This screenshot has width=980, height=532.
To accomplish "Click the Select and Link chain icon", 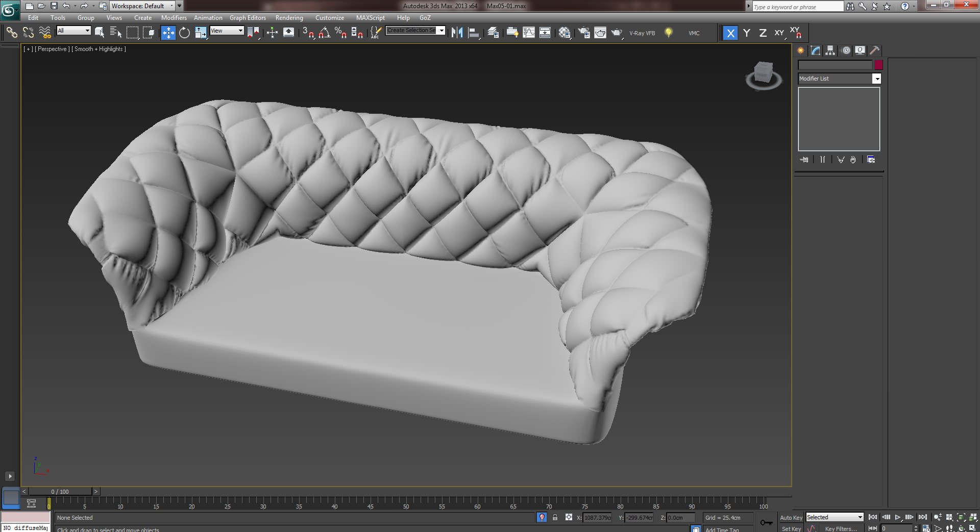I will 11,33.
